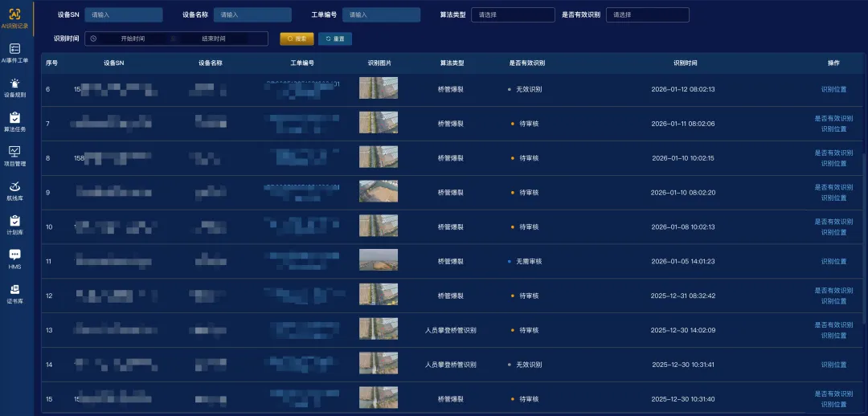Click timestamp 2025-12-30 14:02:09
This screenshot has width=868, height=416.
pyautogui.click(x=684, y=330)
